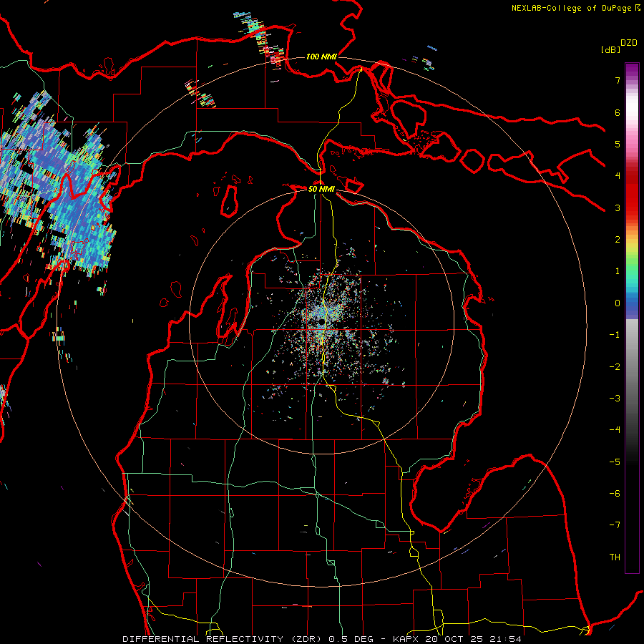Click the 100 NMI range ring label
This screenshot has width=644, height=644.
pyautogui.click(x=321, y=57)
